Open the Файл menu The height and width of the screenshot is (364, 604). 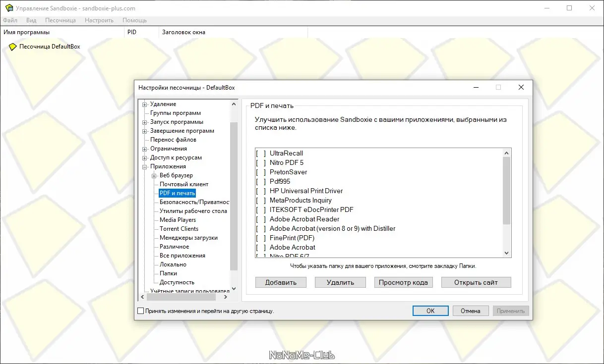click(x=10, y=20)
